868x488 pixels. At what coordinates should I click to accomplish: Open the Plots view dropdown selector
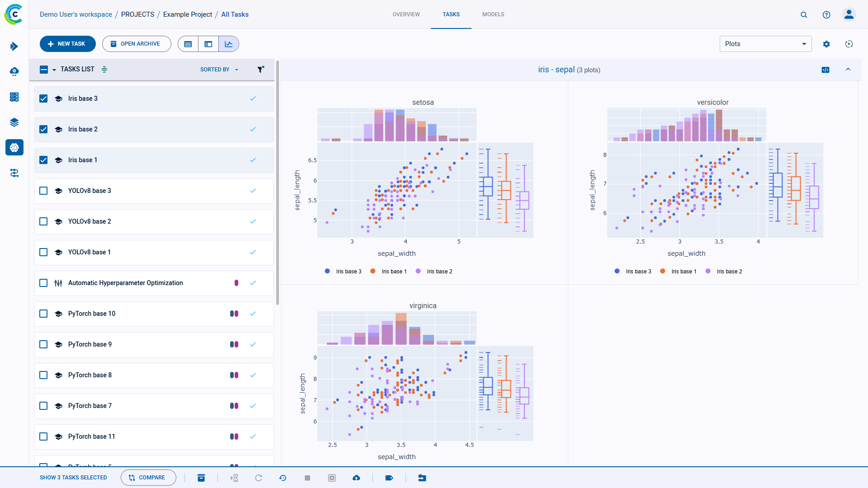point(765,43)
